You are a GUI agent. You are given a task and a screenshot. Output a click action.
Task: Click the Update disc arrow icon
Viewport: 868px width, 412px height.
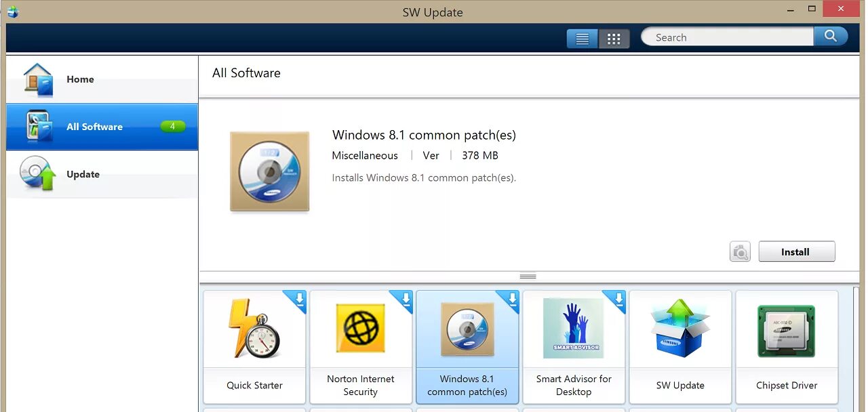38,173
